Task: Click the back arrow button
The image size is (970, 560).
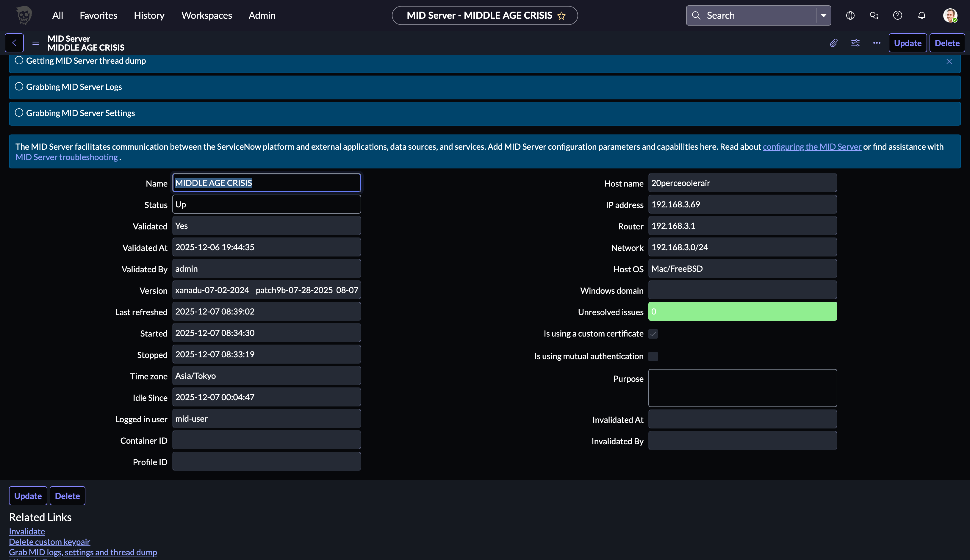Action: click(x=14, y=43)
